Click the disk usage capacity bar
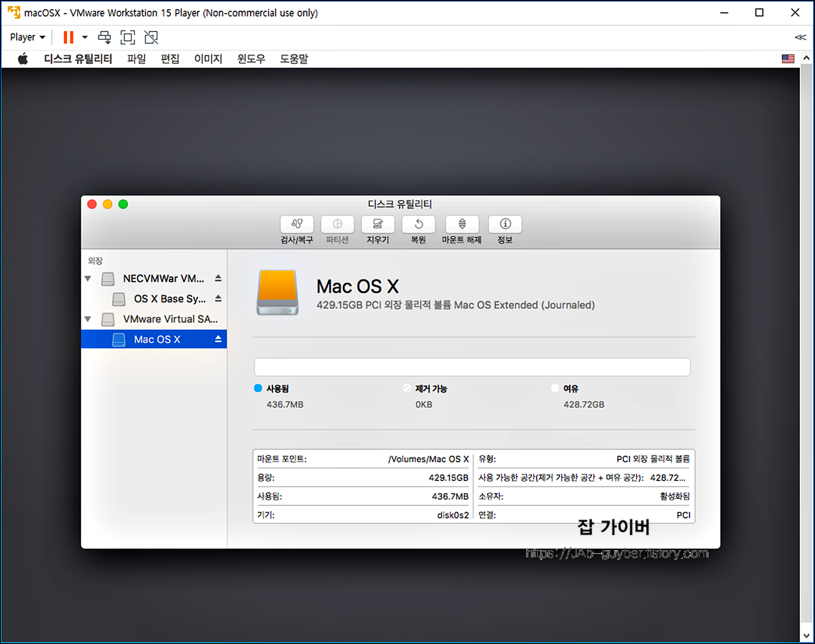 (x=472, y=367)
